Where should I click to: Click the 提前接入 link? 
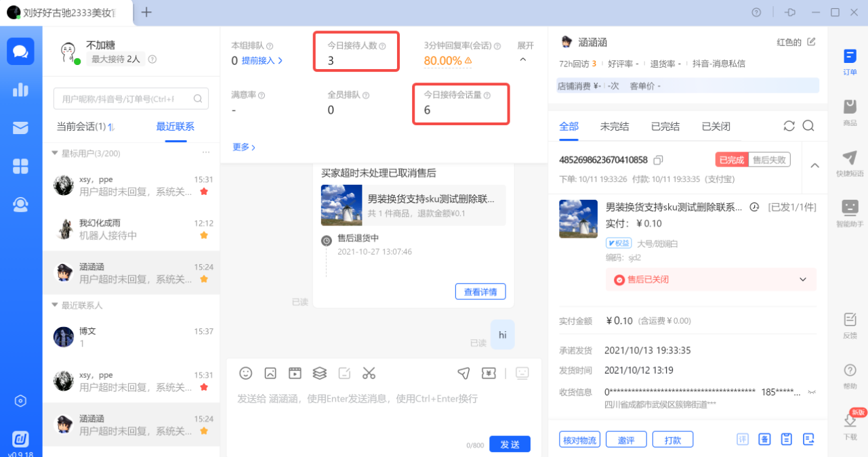(x=262, y=61)
